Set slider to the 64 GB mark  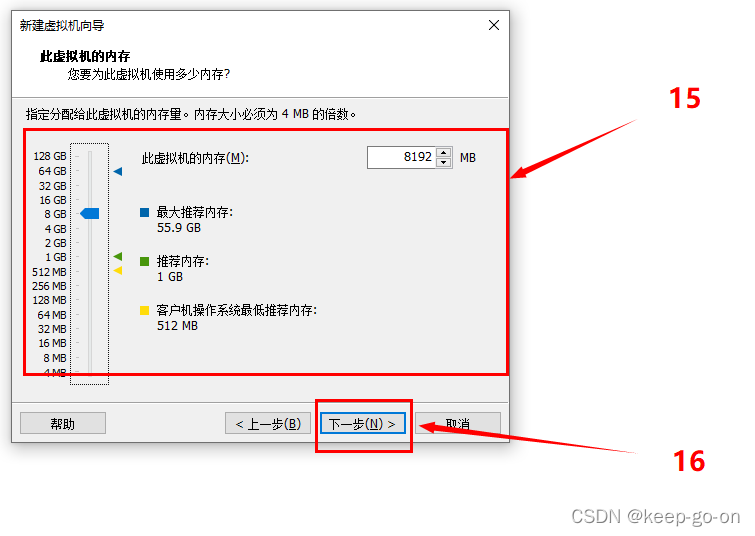pyautogui.click(x=90, y=171)
